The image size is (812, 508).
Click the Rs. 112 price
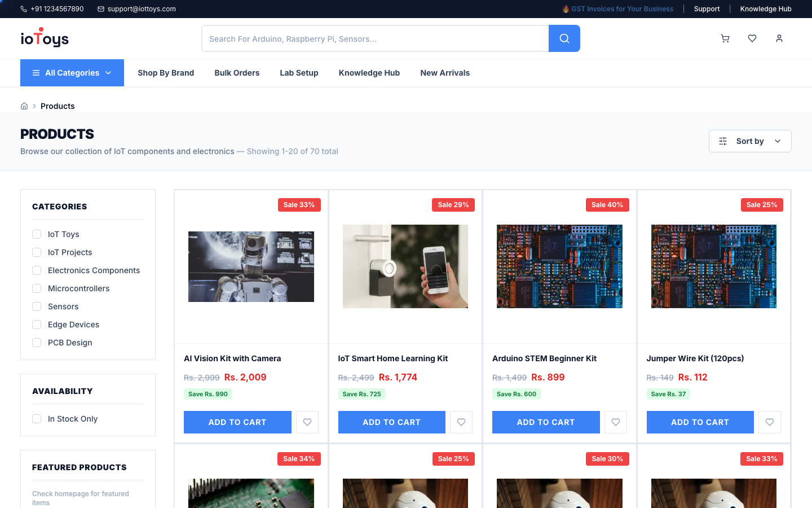point(693,377)
